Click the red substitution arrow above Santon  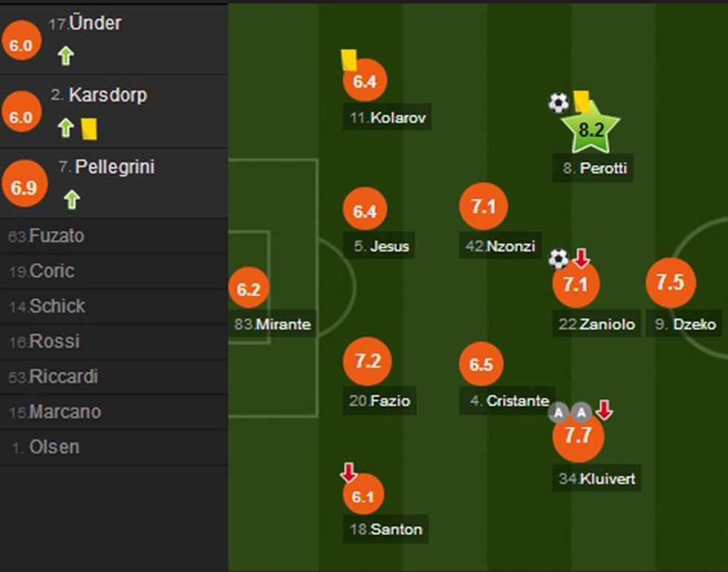click(348, 472)
